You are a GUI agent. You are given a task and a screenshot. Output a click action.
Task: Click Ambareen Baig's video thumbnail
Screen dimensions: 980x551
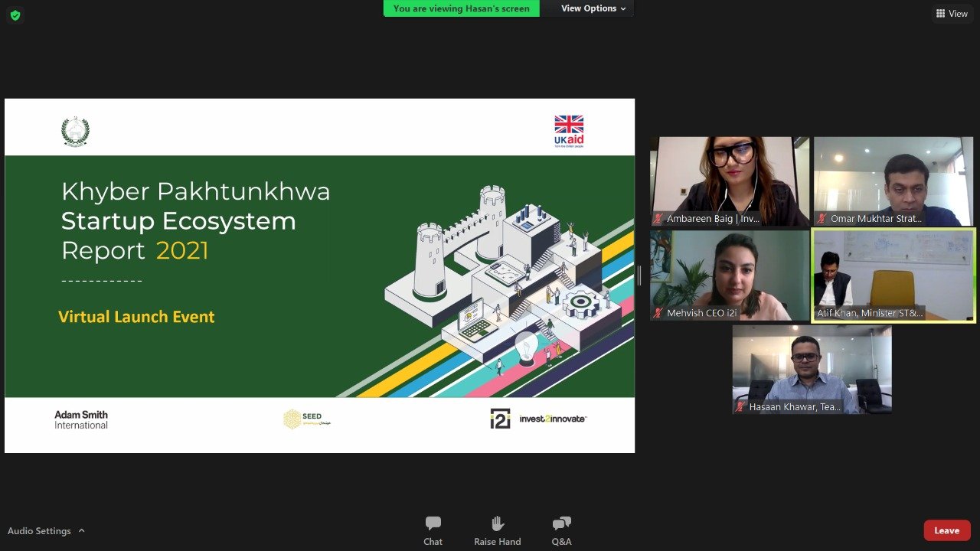click(729, 180)
